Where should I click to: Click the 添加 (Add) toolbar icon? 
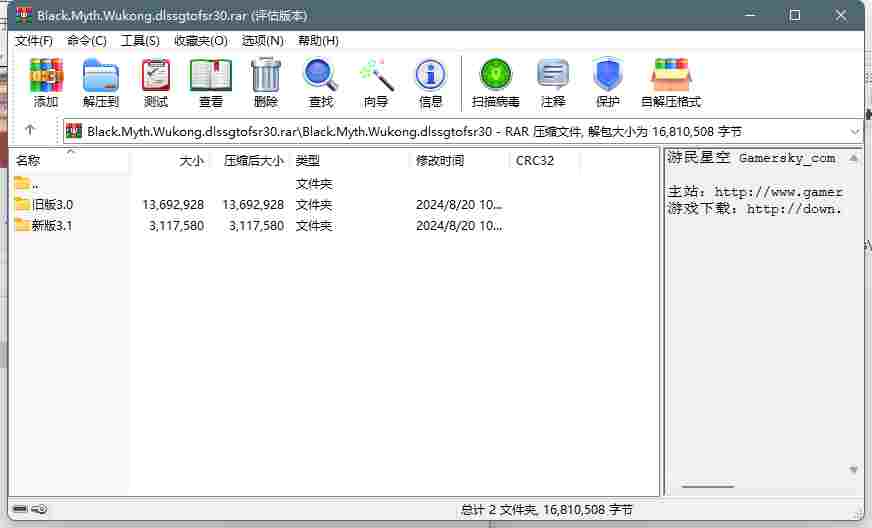(46, 75)
